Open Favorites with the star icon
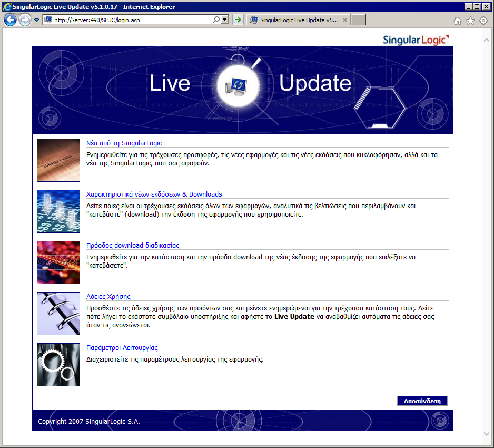 (x=470, y=21)
